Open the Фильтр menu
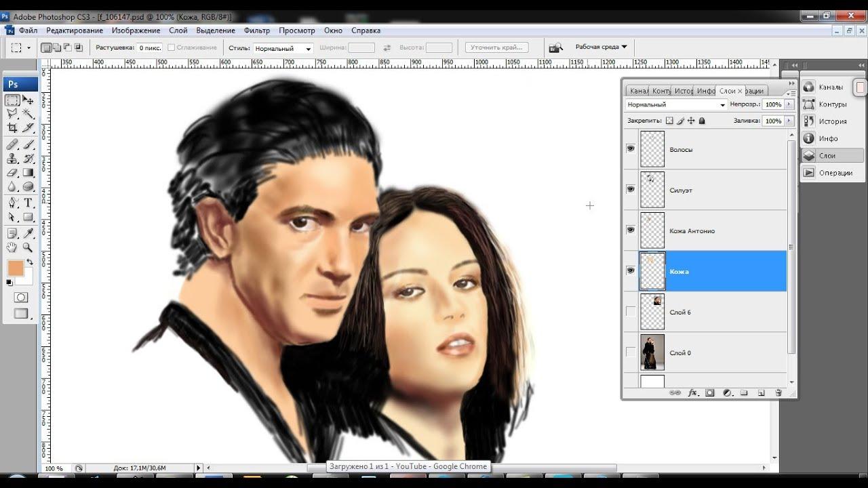Image resolution: width=868 pixels, height=488 pixels. (256, 30)
